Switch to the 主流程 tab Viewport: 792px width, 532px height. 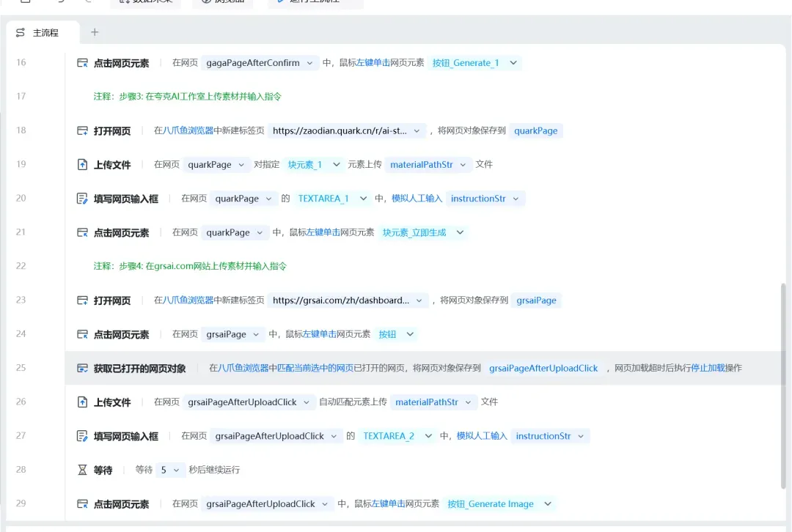tap(43, 33)
